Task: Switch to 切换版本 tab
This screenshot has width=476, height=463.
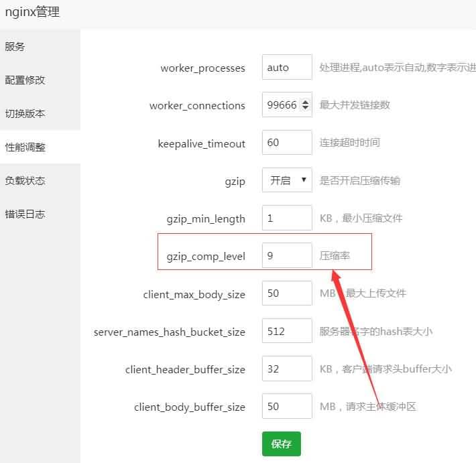Action: [40, 113]
